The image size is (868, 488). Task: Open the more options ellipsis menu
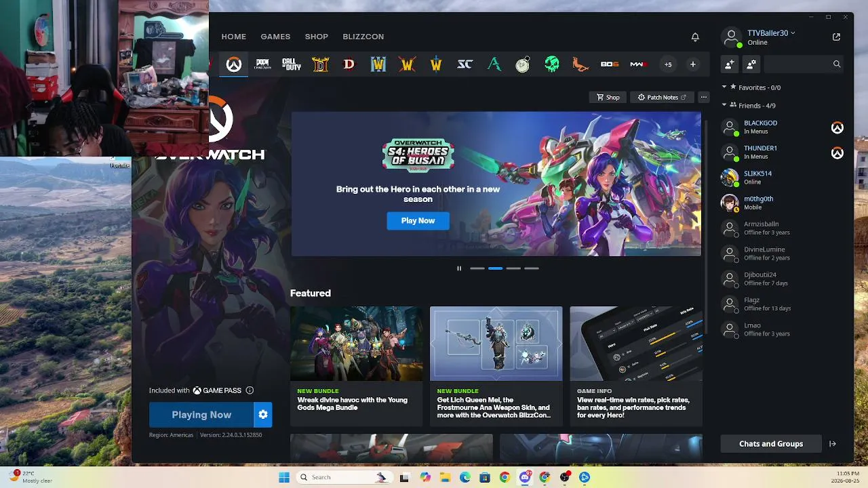(x=704, y=98)
